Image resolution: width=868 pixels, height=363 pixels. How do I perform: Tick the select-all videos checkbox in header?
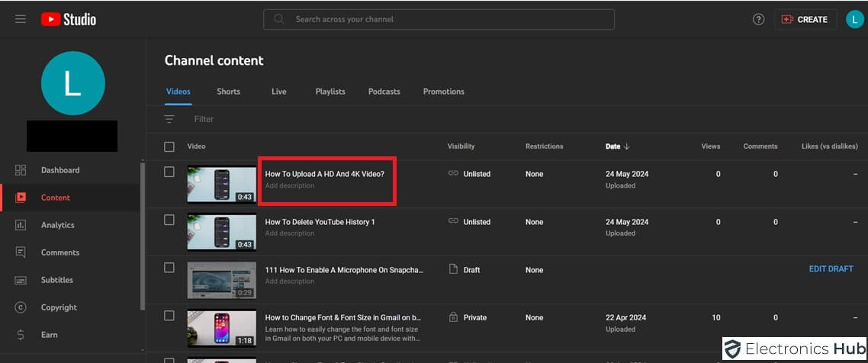[169, 146]
